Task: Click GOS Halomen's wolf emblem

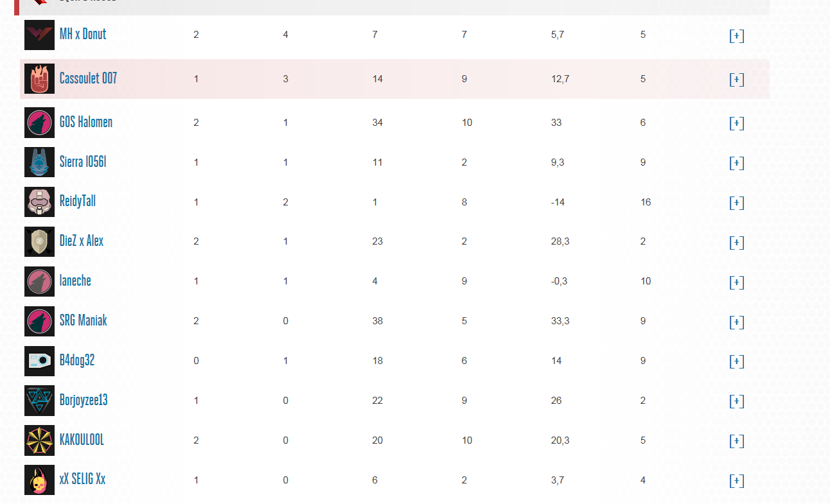Action: click(x=39, y=123)
